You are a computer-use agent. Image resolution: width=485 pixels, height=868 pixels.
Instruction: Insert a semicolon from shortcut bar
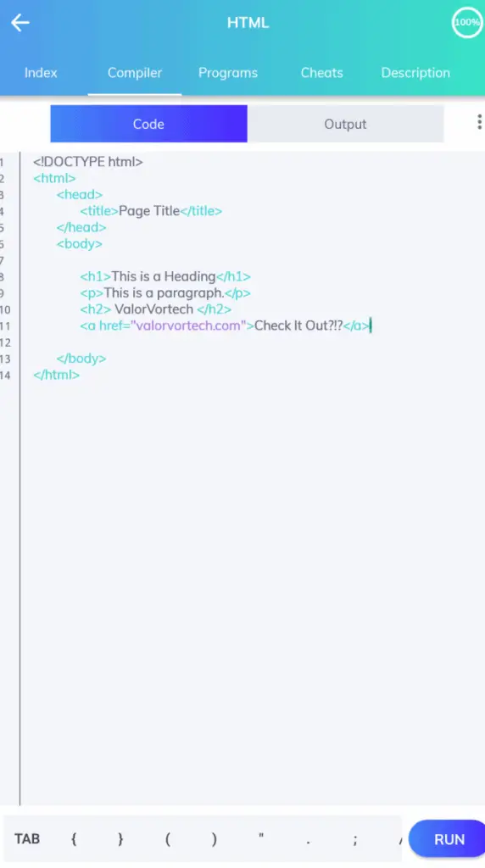pos(355,839)
